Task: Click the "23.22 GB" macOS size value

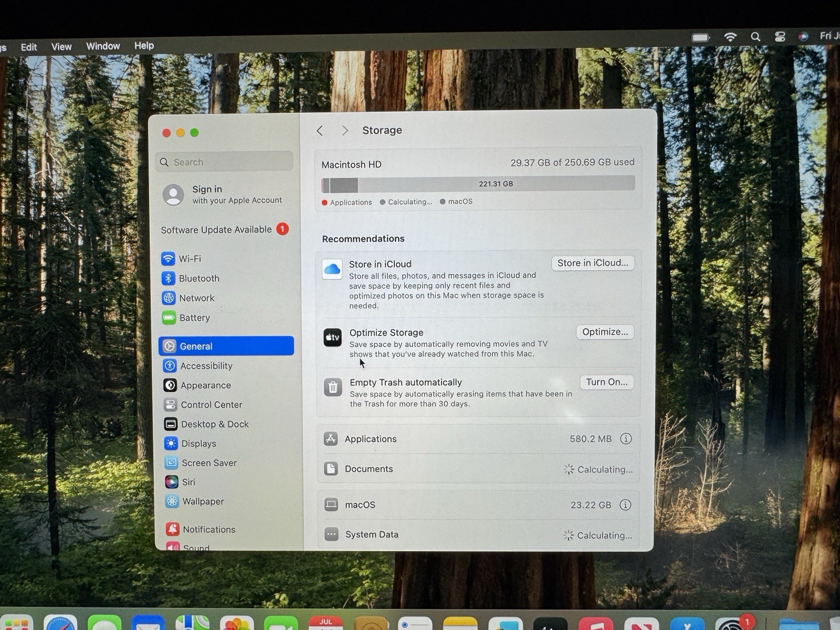Action: (x=591, y=505)
